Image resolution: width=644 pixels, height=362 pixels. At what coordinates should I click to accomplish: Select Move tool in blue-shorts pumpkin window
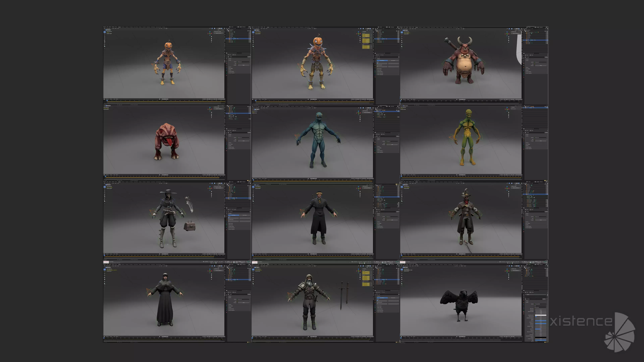[105, 36]
